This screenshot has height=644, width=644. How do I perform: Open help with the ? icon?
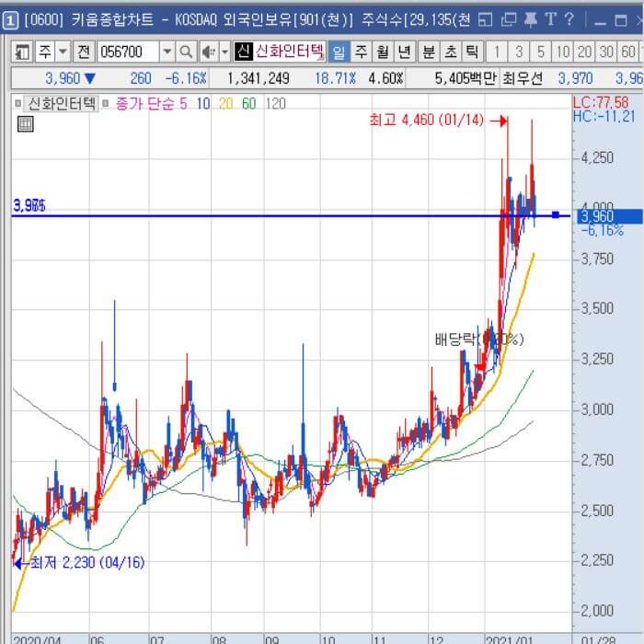click(569, 19)
